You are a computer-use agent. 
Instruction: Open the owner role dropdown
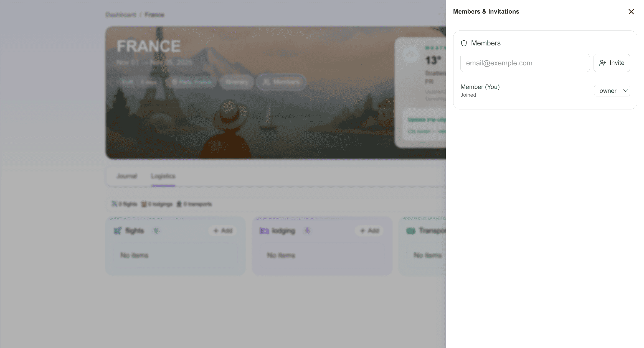[x=612, y=91]
